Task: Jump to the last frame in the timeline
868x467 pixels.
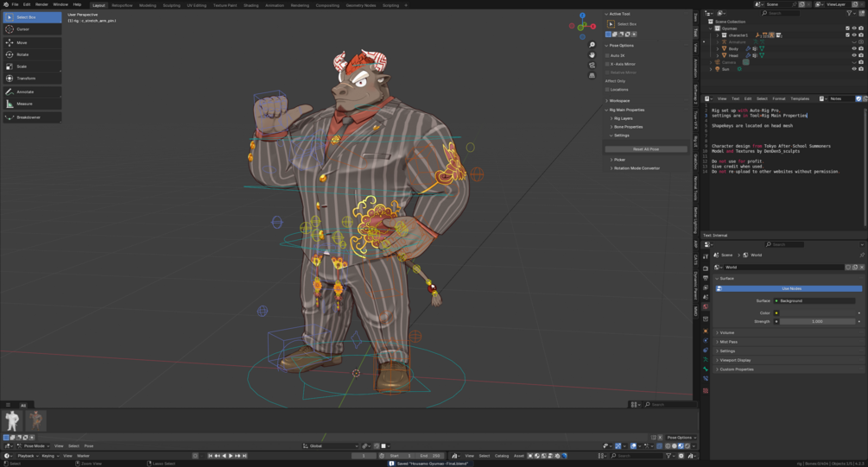Action: pyautogui.click(x=244, y=456)
